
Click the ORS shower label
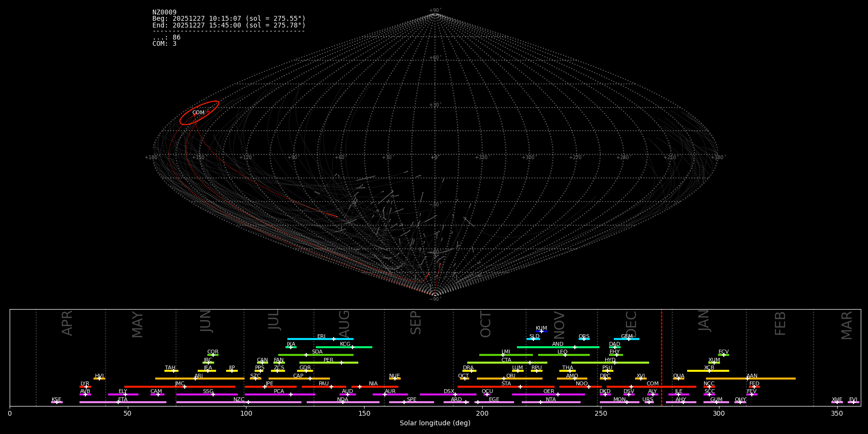(x=584, y=337)
